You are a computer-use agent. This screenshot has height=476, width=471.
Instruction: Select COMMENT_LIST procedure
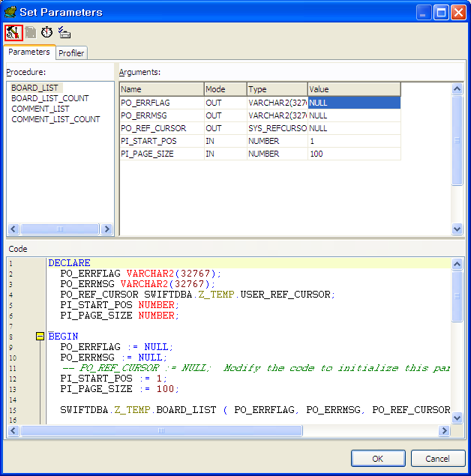click(40, 109)
